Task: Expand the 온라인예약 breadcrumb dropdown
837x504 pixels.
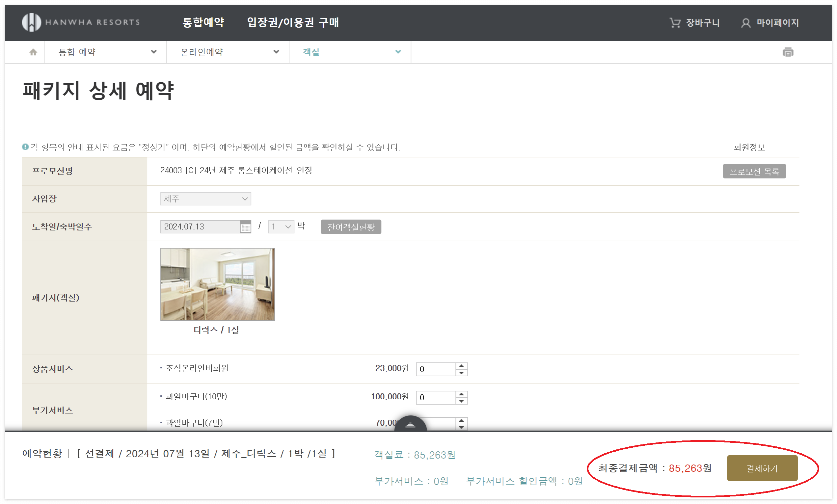Action: coord(276,52)
